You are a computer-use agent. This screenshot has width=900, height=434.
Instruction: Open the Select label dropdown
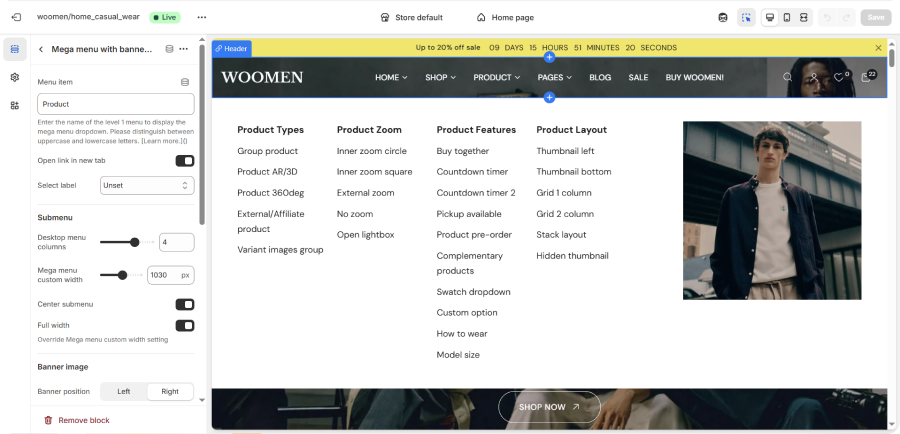pyautogui.click(x=146, y=185)
